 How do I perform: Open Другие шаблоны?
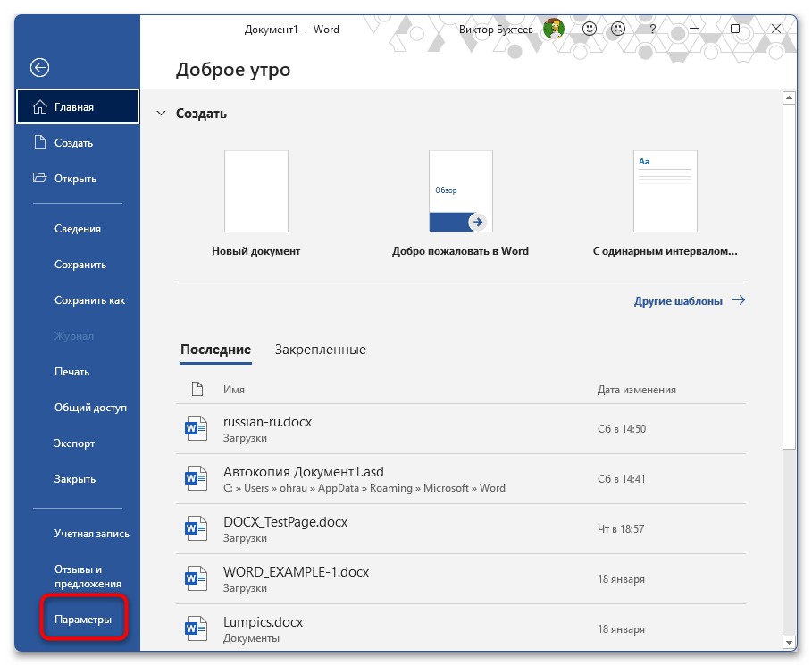[x=680, y=300]
